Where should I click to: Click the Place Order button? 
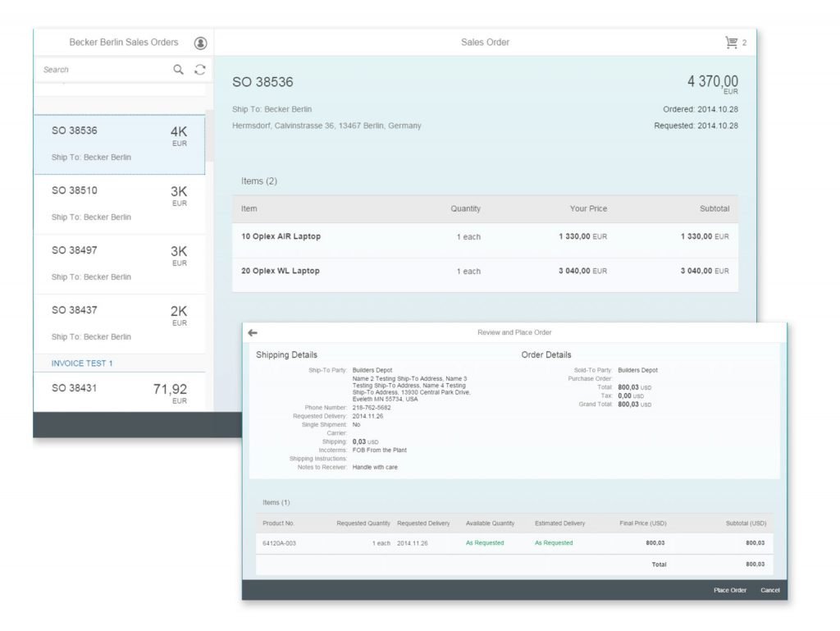click(728, 590)
